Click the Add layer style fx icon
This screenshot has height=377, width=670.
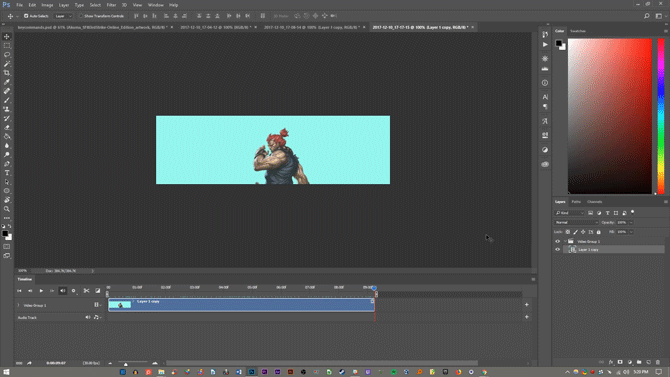(x=611, y=362)
